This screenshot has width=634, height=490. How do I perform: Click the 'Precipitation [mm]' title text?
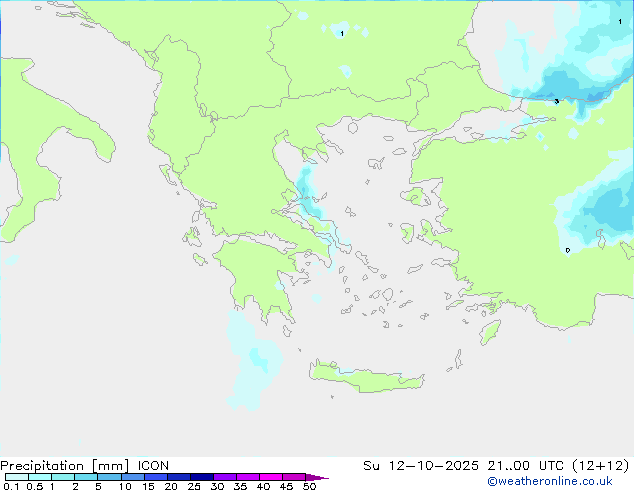(65, 466)
